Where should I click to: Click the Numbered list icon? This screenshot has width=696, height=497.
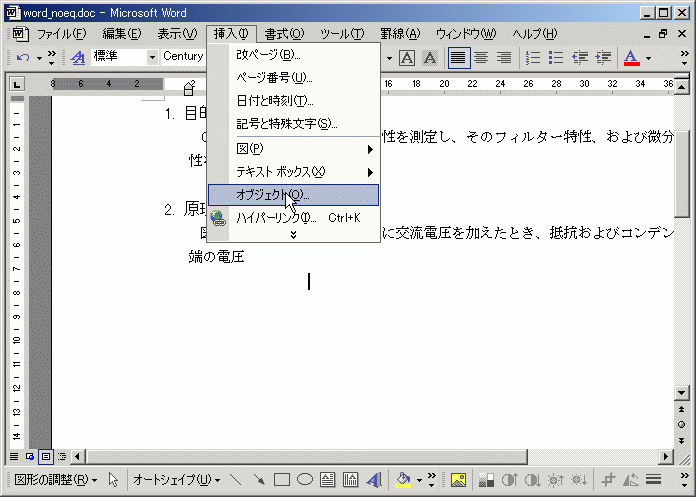(x=534, y=57)
